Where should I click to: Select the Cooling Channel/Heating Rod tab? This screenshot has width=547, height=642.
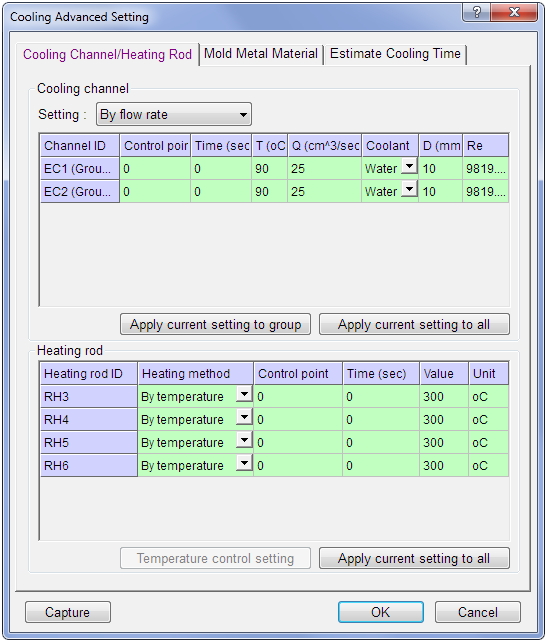pos(107,54)
